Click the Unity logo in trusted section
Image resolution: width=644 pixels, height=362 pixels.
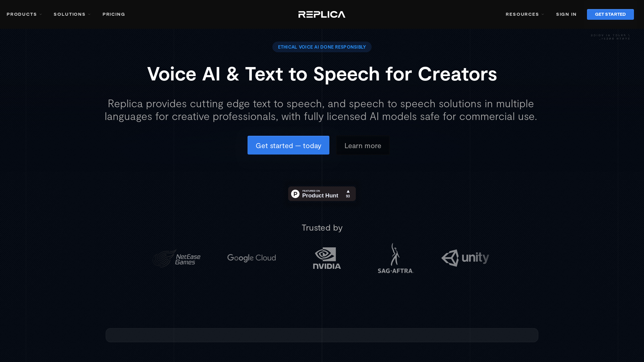[x=465, y=258]
